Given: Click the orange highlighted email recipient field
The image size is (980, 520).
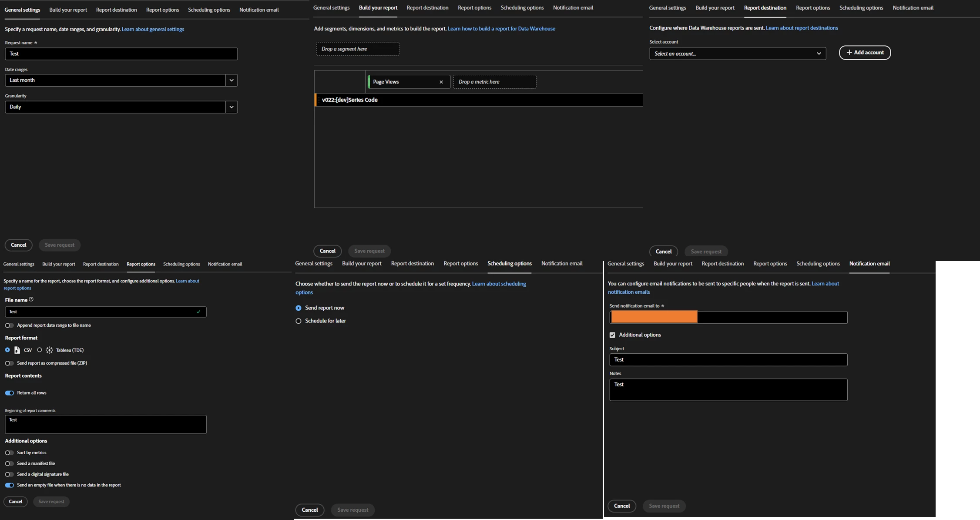Looking at the screenshot, I should (654, 317).
